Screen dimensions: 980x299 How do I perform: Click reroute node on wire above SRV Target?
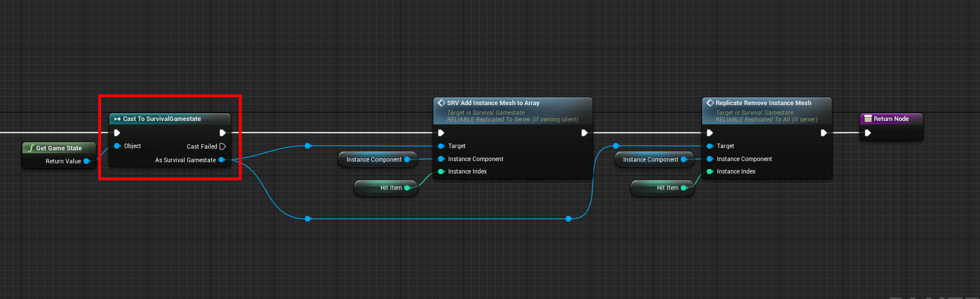pos(308,146)
